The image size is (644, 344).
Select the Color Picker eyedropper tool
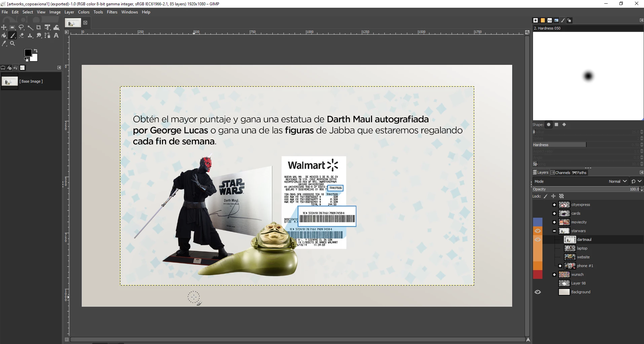click(x=4, y=44)
